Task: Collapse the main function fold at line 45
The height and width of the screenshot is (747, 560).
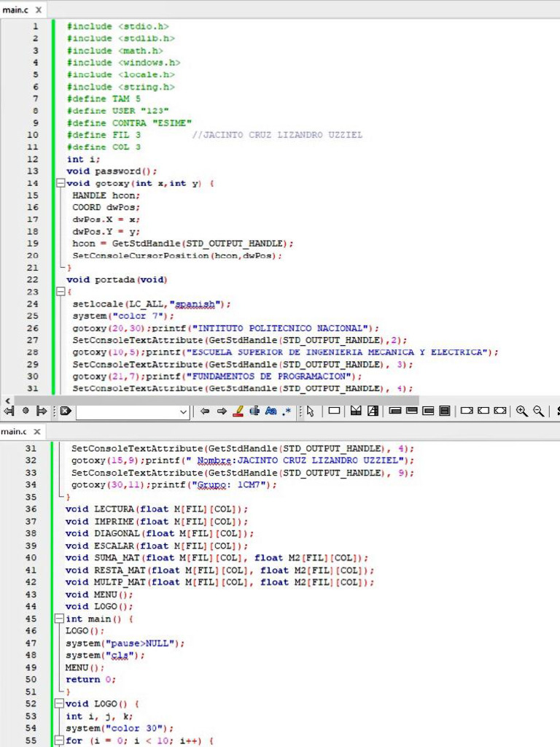Action: [x=60, y=619]
